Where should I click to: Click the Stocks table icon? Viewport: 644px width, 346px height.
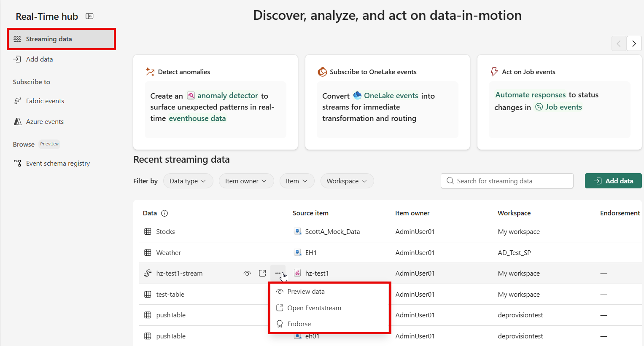148,232
